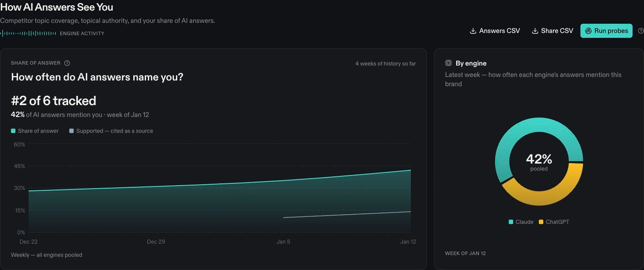Toggle the Supported legend color swatch
Image resolution: width=644 pixels, height=270 pixels.
71,131
